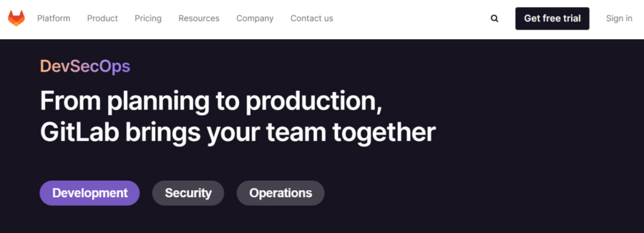Click the "From planning to production," headline line

[211, 101]
